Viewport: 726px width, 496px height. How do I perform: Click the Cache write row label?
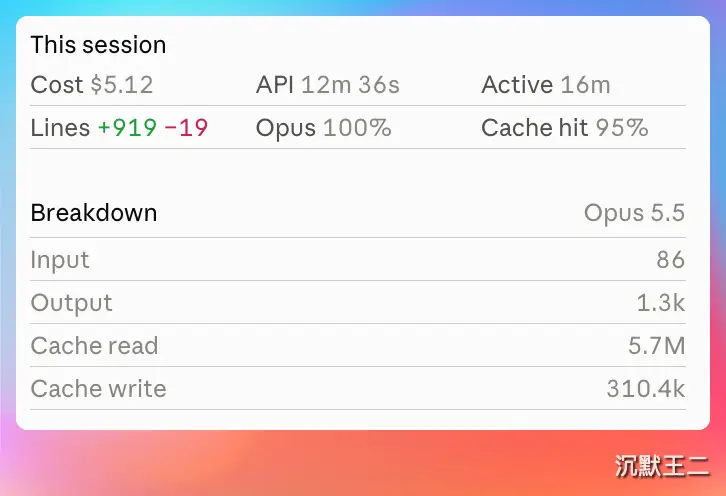pyautogui.click(x=98, y=389)
